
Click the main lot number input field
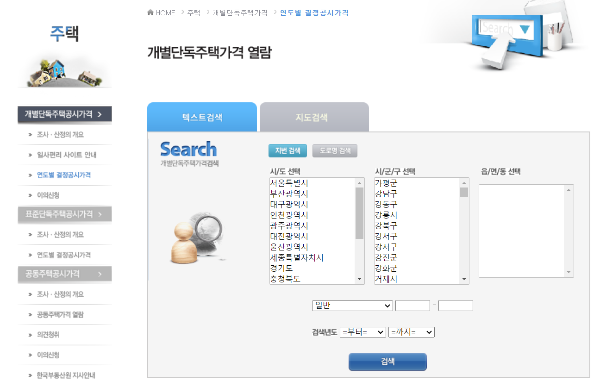412,305
